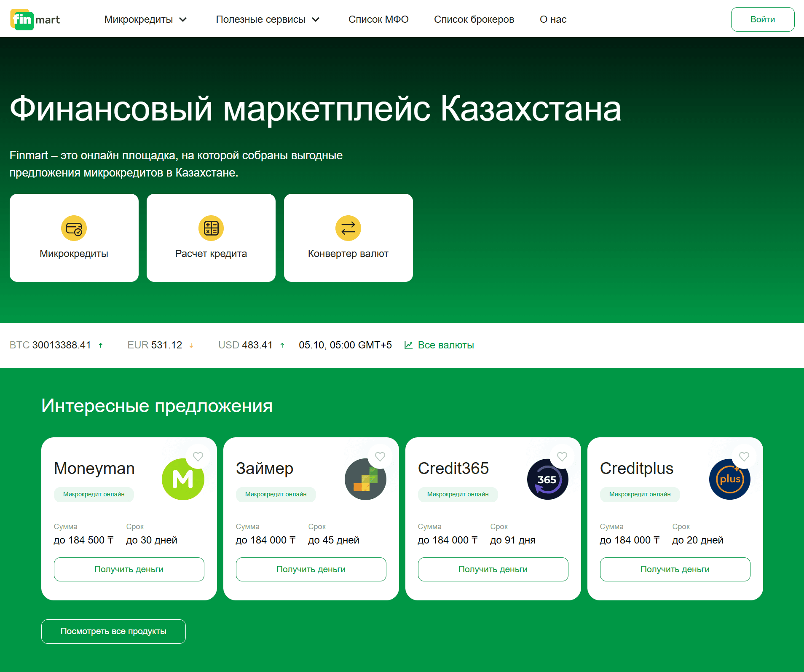Open Посмотреть все продукты
Screen dimensions: 804x672
tap(113, 631)
